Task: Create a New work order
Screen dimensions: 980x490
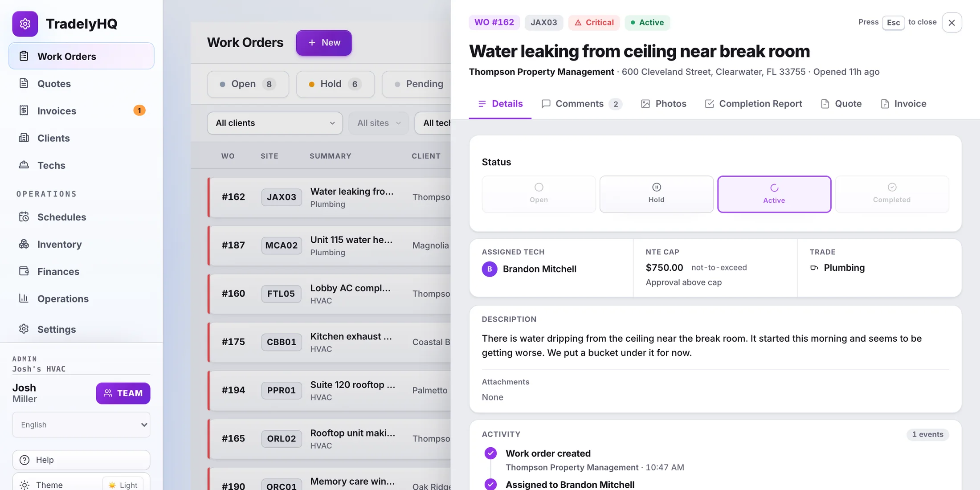Action: coord(324,43)
